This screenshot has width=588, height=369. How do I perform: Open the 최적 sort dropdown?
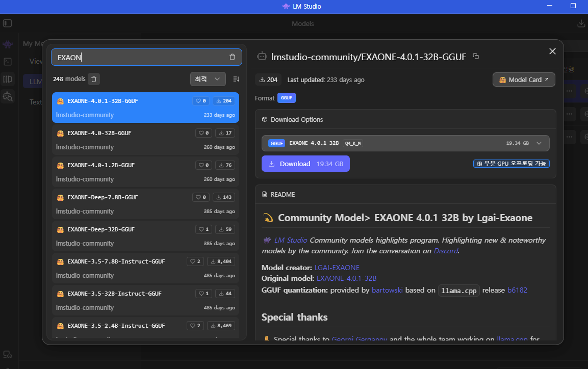[x=208, y=79]
